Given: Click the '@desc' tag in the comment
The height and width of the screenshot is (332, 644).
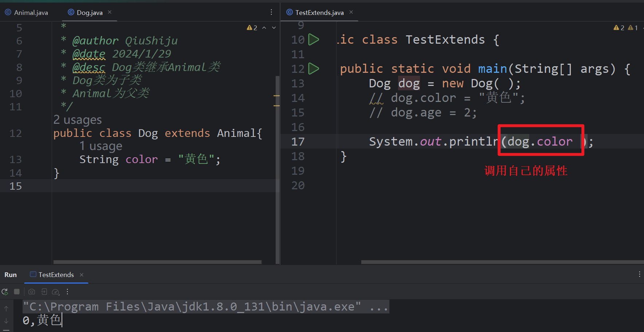Looking at the screenshot, I should (89, 67).
